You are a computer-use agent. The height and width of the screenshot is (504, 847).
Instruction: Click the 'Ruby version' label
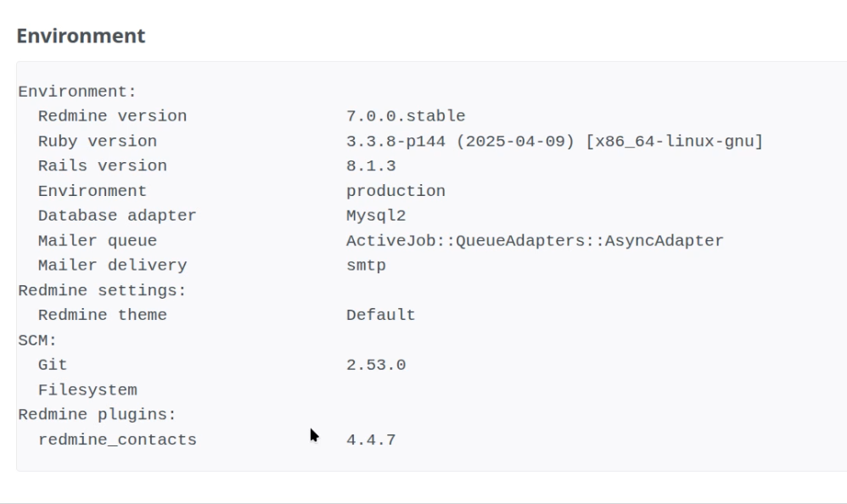pos(98,141)
